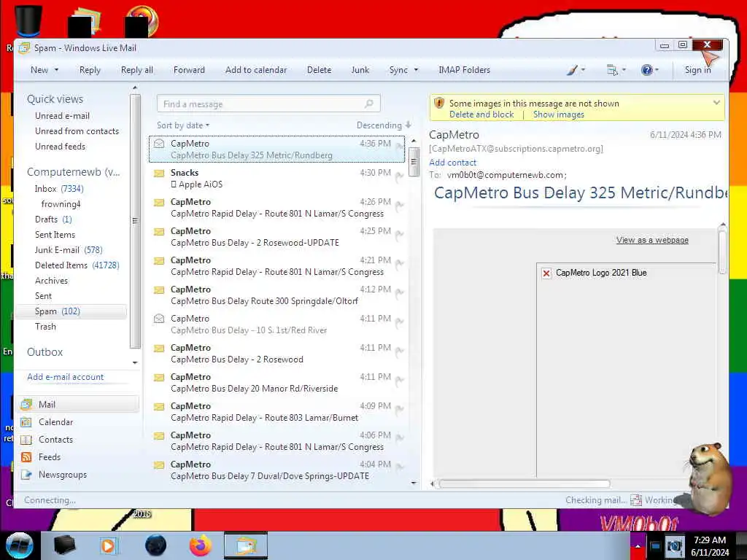Open dropdown arrow beside Help icon
The height and width of the screenshot is (560, 747).
657,70
